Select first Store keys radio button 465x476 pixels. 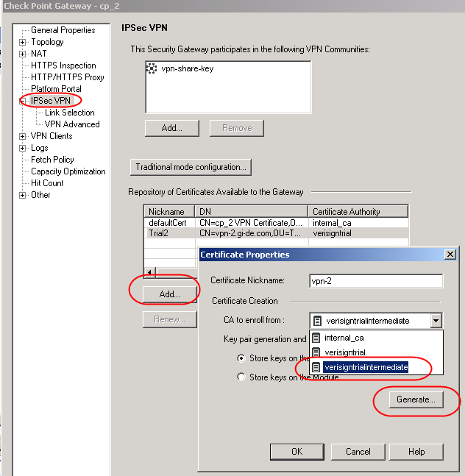241,358
